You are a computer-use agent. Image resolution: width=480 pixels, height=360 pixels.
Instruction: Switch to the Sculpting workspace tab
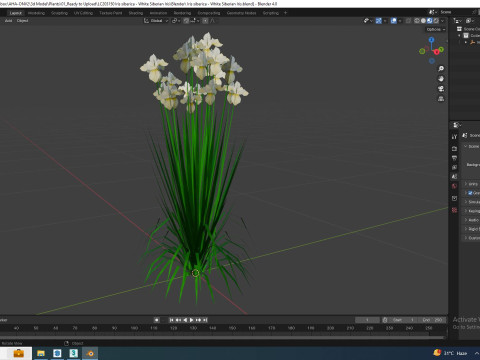coord(59,13)
